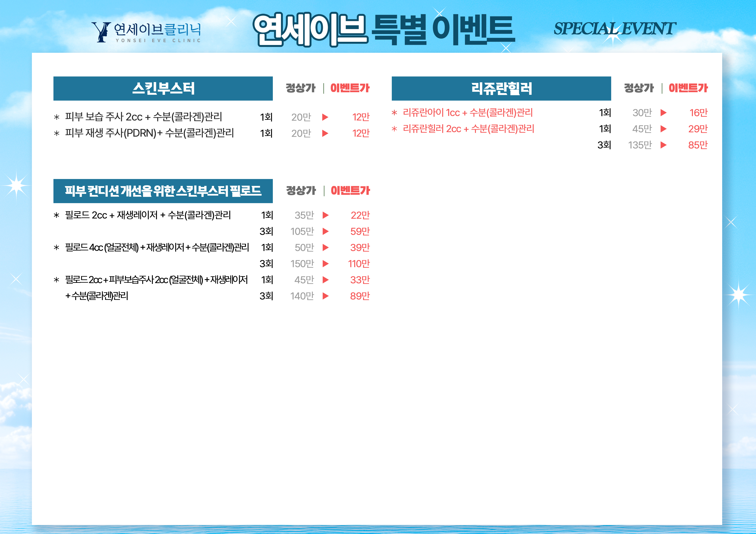Click the 135만 regular price
The width and height of the screenshot is (756, 534).
[x=640, y=145]
